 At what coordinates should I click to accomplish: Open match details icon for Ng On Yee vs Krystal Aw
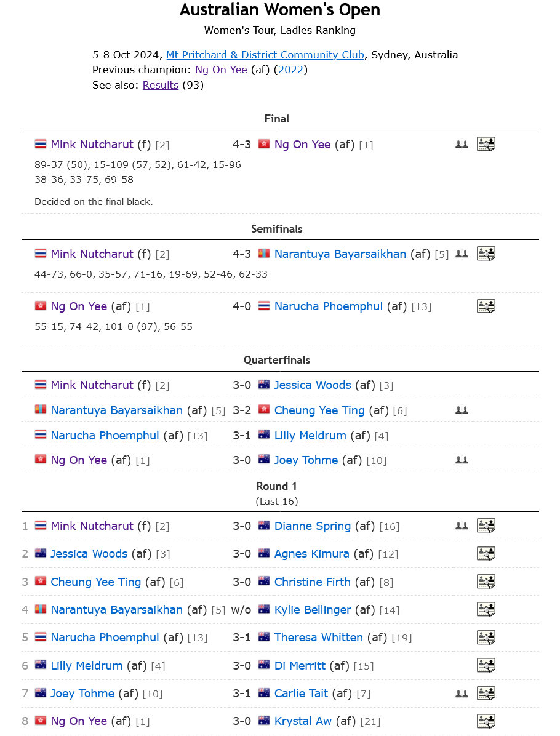coord(486,721)
